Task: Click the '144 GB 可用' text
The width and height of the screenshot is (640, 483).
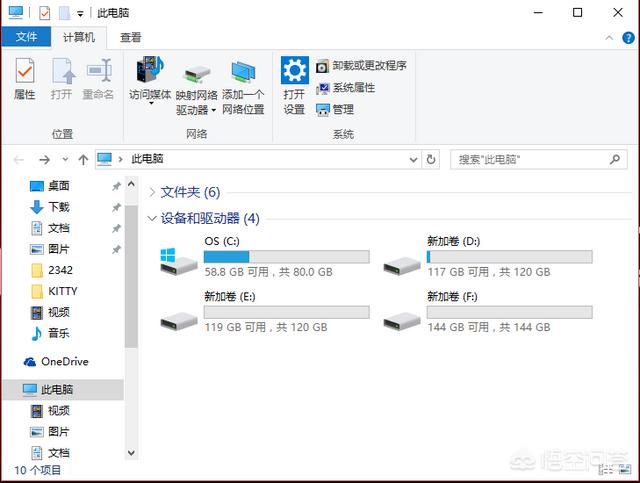Action: (458, 327)
